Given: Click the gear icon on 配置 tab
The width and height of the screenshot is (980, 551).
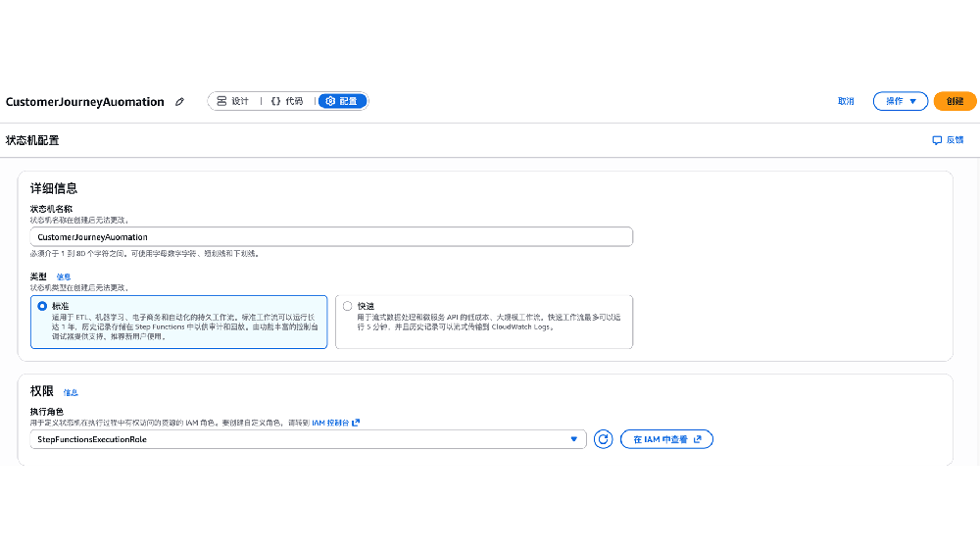Looking at the screenshot, I should click(x=330, y=101).
